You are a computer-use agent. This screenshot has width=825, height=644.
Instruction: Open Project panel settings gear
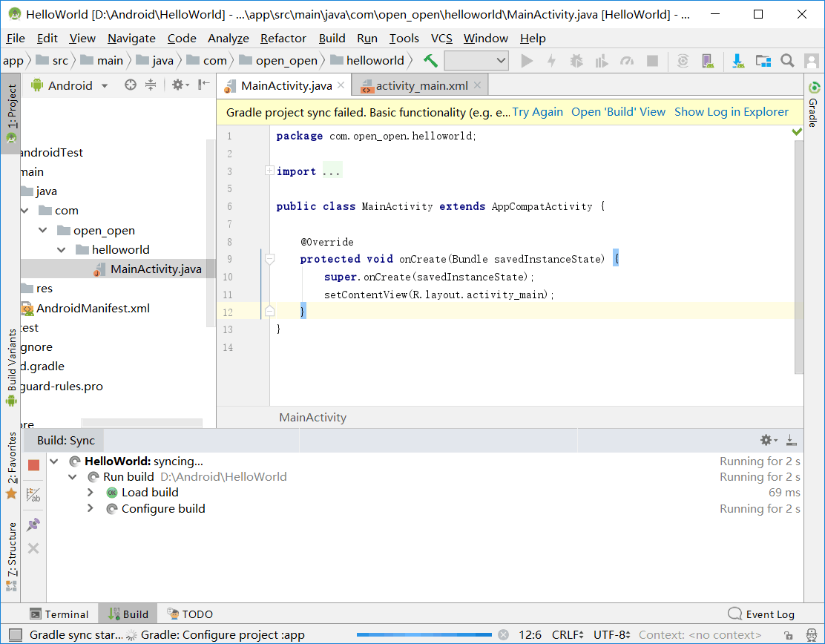180,85
